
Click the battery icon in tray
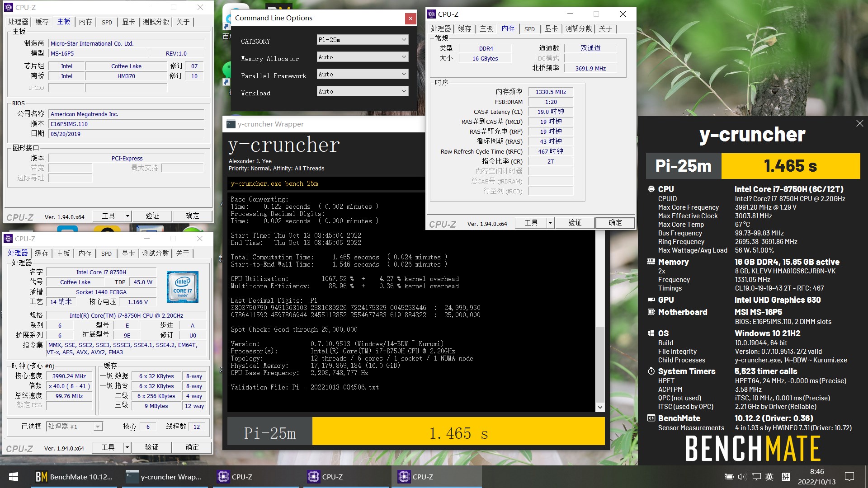coord(729,477)
